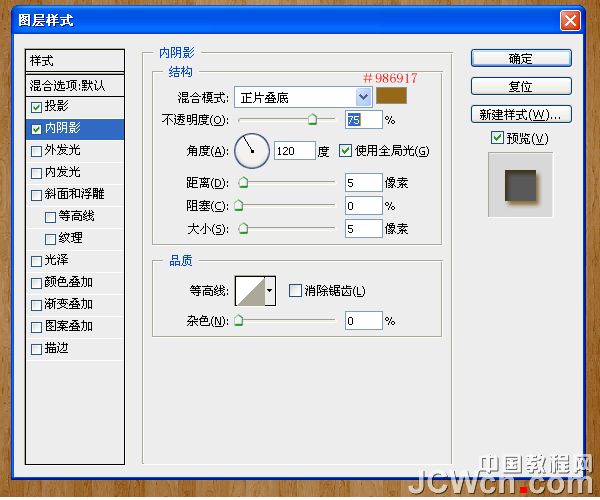Click the 阻塞 choke value field
The image size is (600, 500).
[x=364, y=206]
